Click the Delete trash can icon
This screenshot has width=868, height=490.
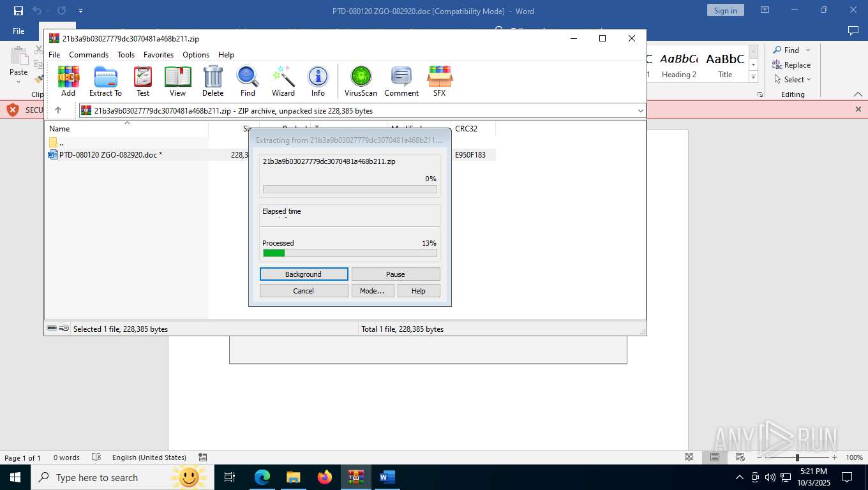pyautogui.click(x=213, y=81)
